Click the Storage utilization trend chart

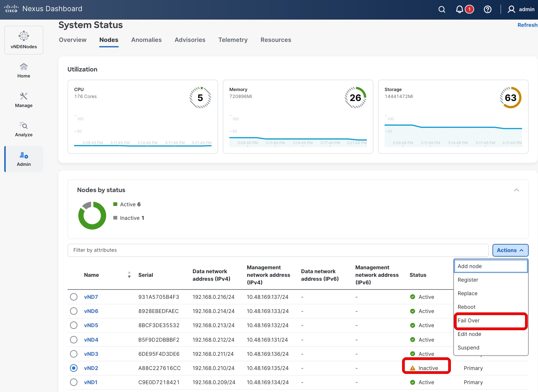pos(453,131)
